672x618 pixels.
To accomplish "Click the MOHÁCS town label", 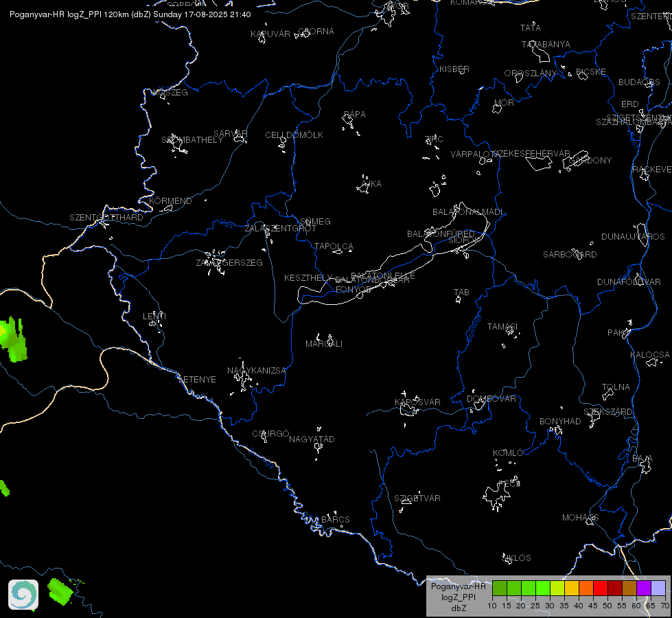I will (x=580, y=518).
